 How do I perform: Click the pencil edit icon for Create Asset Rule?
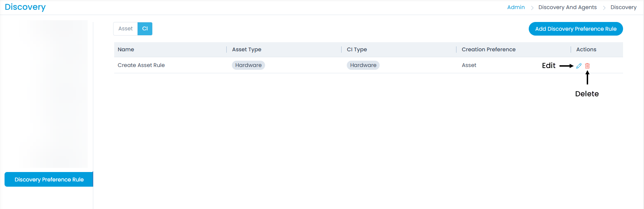[x=579, y=66]
